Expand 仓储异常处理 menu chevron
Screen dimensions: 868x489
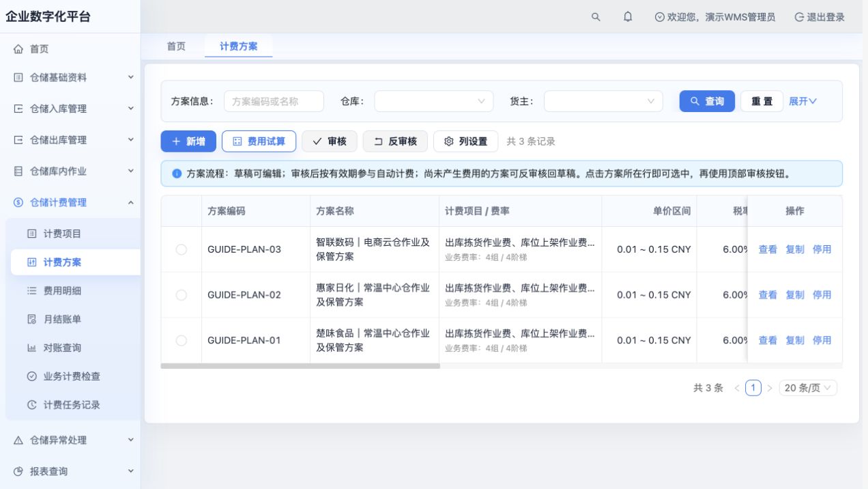131,440
